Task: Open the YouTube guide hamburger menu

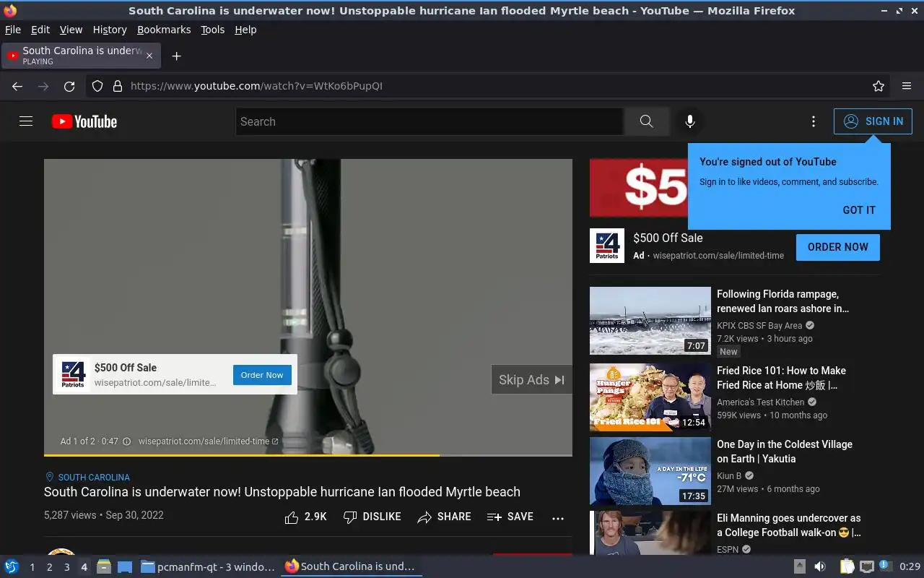Action: tap(26, 121)
